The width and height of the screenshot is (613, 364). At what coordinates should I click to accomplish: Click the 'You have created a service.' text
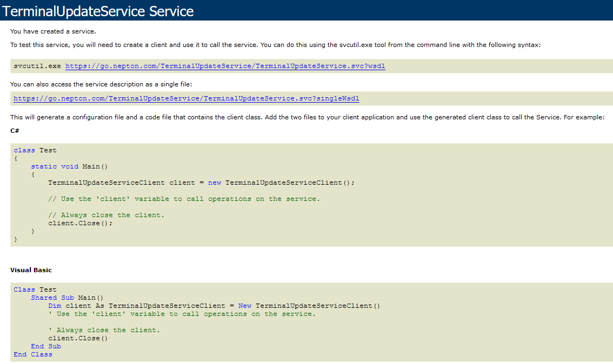coord(53,31)
